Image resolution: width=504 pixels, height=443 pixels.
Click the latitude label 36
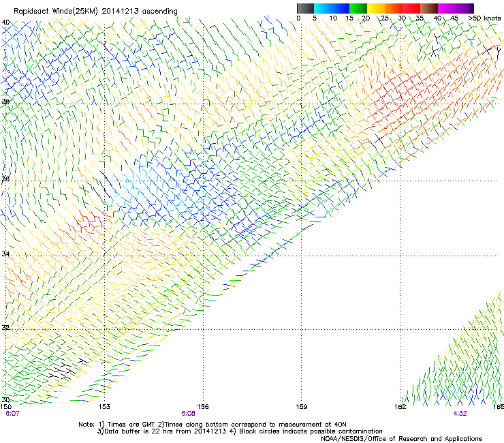pyautogui.click(x=5, y=179)
